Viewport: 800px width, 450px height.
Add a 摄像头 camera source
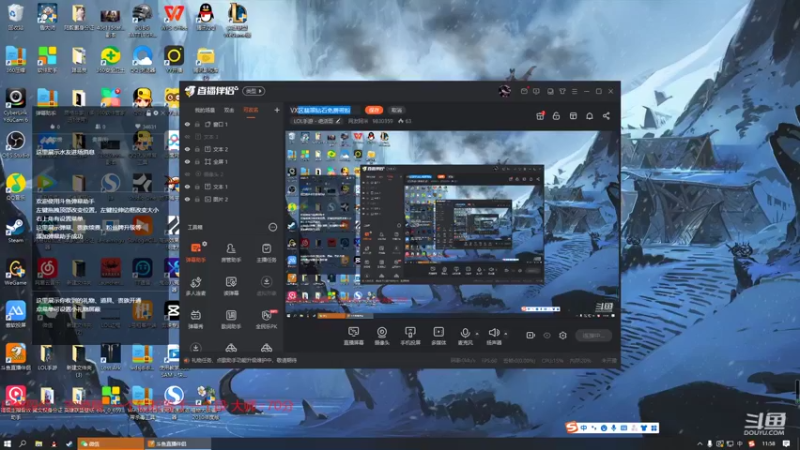click(382, 336)
